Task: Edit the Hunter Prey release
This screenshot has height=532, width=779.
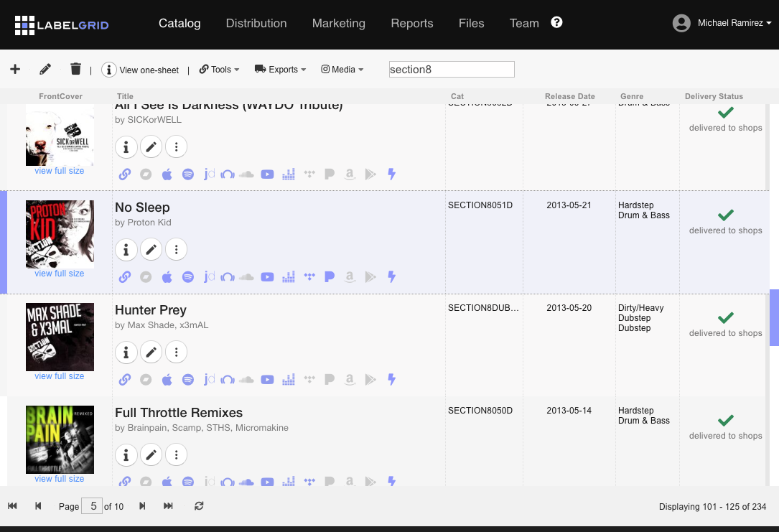Action: 151,353
